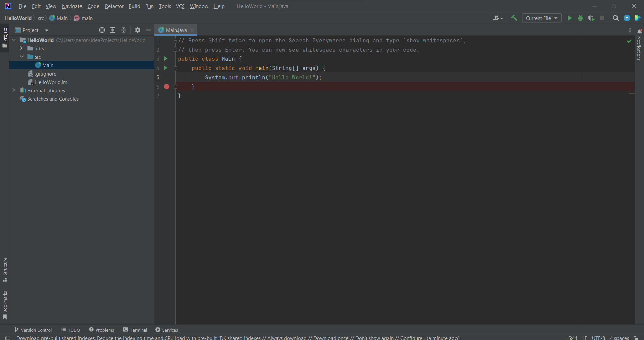
Task: Open the Terminal tool tab
Action: [x=135, y=330]
